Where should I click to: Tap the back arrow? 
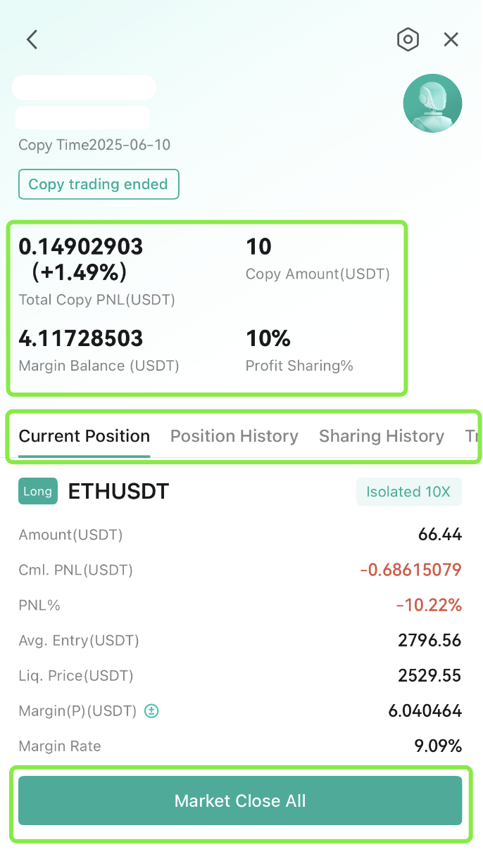[32, 39]
